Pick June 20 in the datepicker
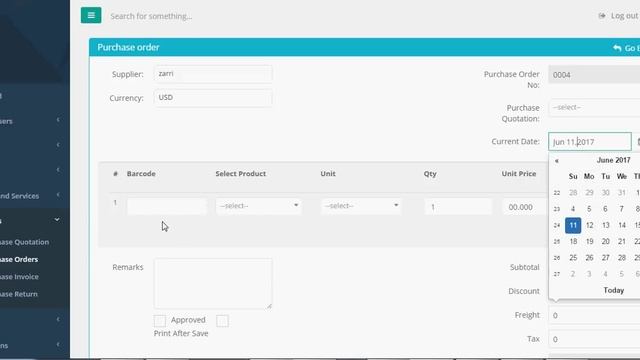 606,242
